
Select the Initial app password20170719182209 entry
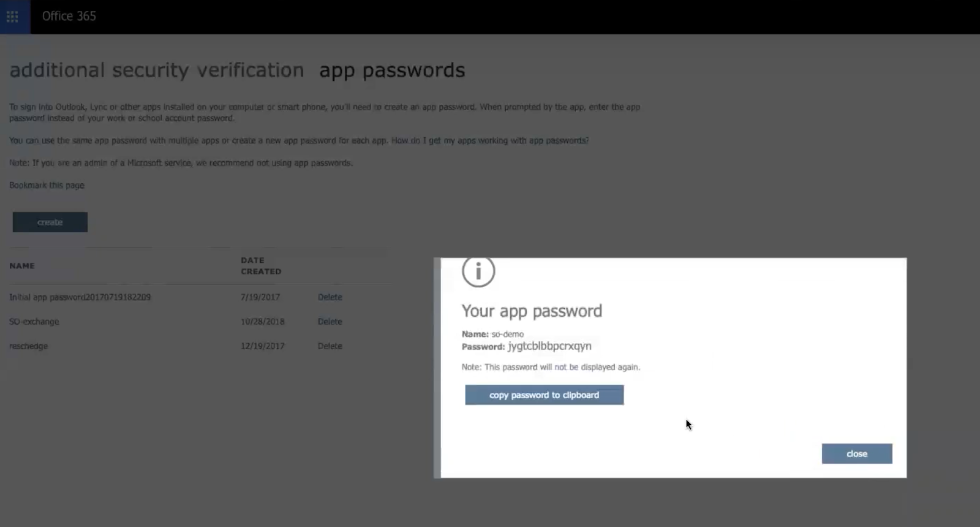tap(80, 297)
